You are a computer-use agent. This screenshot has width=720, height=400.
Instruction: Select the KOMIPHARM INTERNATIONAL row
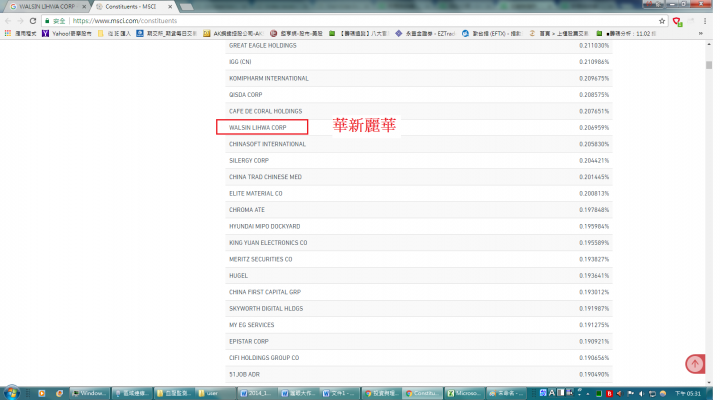(419, 78)
